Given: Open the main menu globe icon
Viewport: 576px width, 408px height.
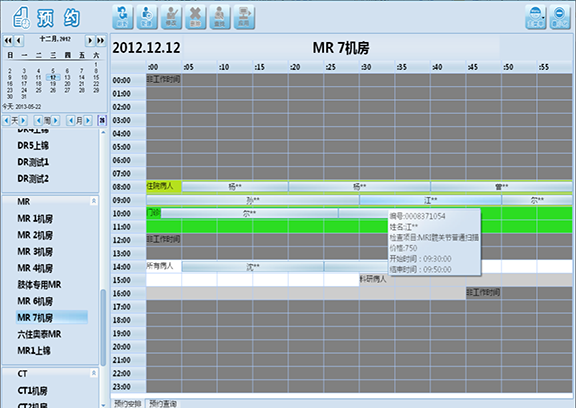Looking at the screenshot, I should click(x=536, y=17).
